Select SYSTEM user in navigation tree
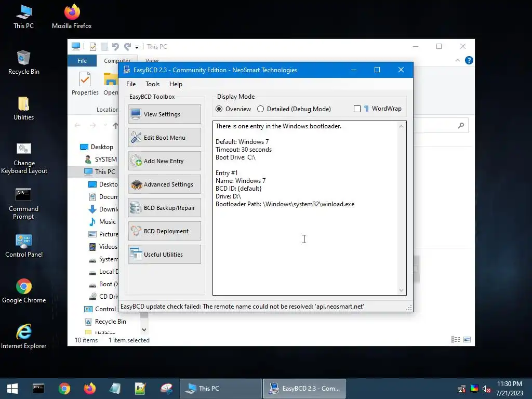 tap(100, 159)
